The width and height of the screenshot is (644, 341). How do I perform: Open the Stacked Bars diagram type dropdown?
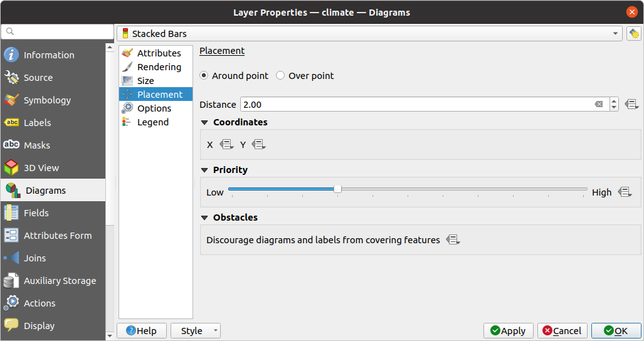(x=369, y=34)
